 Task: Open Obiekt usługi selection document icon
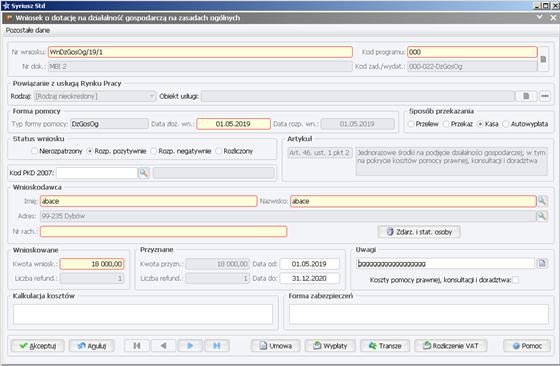pyautogui.click(x=526, y=96)
